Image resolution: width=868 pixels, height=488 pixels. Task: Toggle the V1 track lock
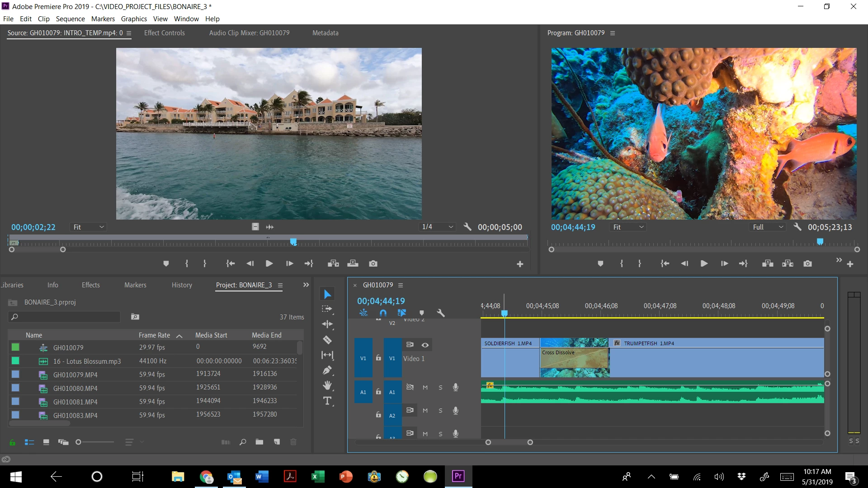(x=378, y=358)
